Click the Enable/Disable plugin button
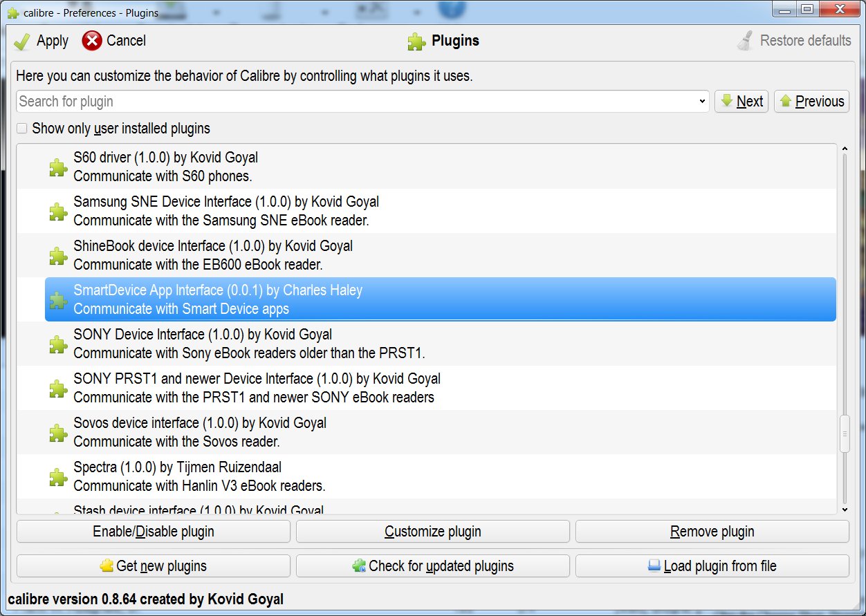Screen dimensions: 866x616 click(x=154, y=532)
